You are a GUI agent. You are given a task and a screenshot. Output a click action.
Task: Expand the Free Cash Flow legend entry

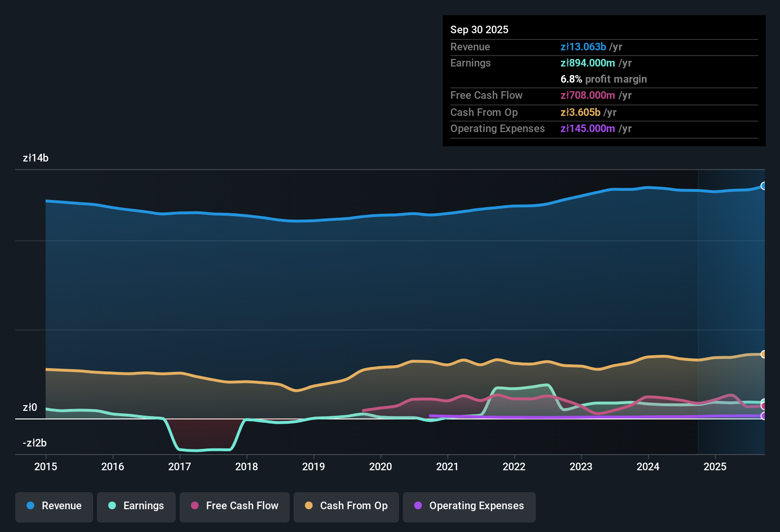tap(234, 506)
